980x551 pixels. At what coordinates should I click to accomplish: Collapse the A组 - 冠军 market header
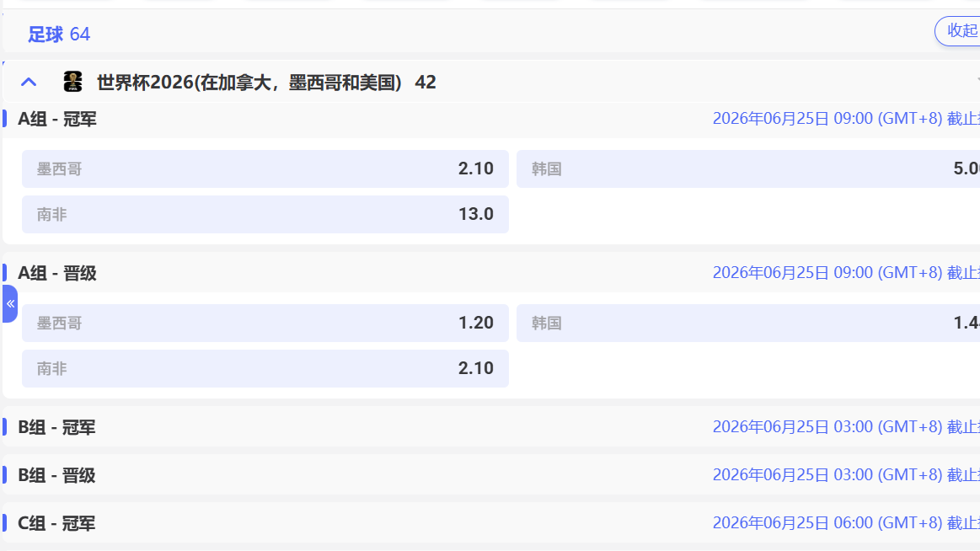[x=57, y=119]
